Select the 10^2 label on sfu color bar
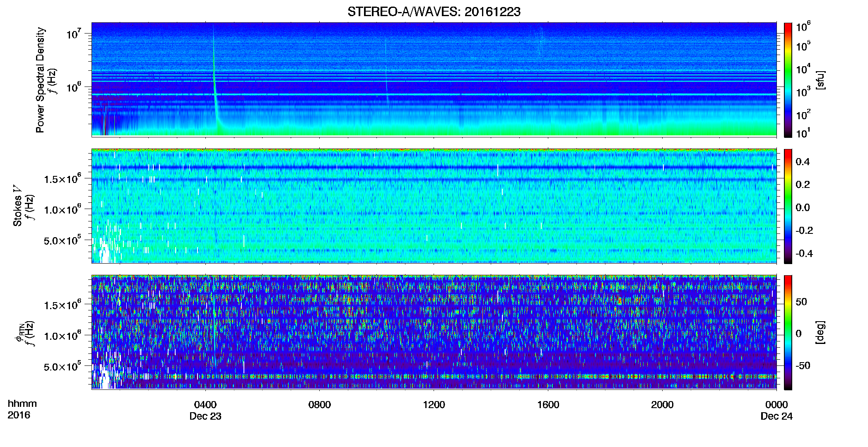 click(803, 114)
